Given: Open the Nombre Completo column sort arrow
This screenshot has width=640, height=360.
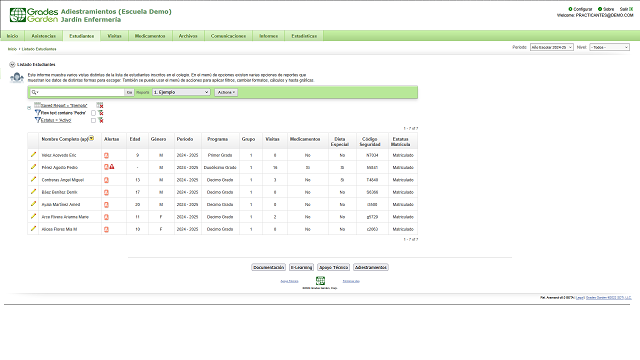Looking at the screenshot, I should [91, 139].
